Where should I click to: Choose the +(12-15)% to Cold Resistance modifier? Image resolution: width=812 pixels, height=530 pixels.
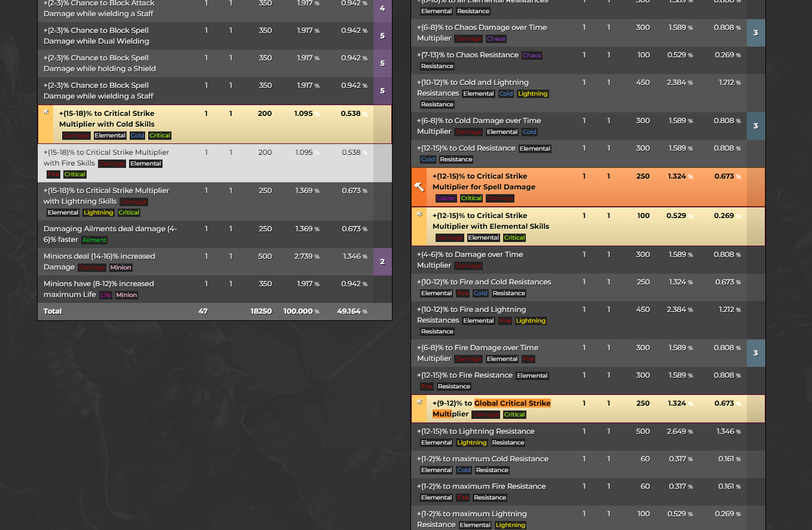(x=588, y=154)
